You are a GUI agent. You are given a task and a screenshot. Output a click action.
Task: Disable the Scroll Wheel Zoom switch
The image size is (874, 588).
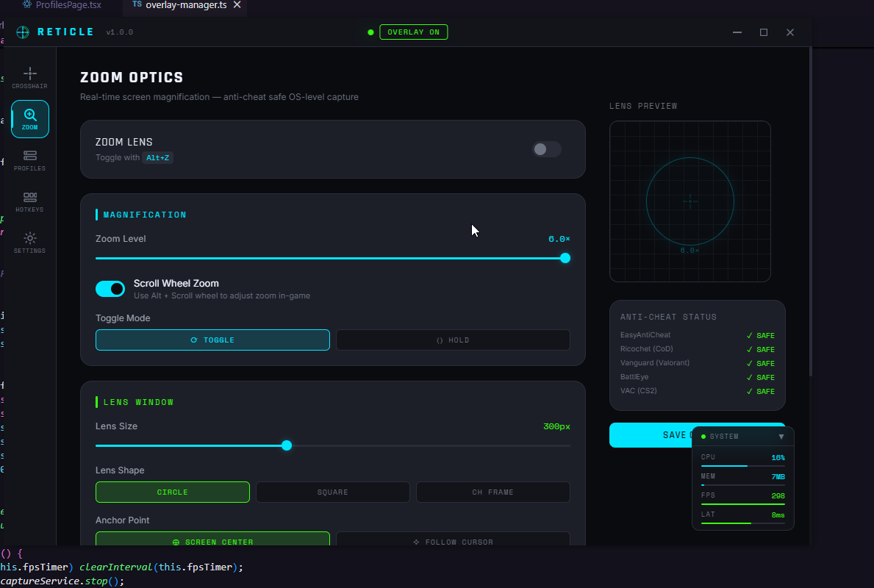110,289
